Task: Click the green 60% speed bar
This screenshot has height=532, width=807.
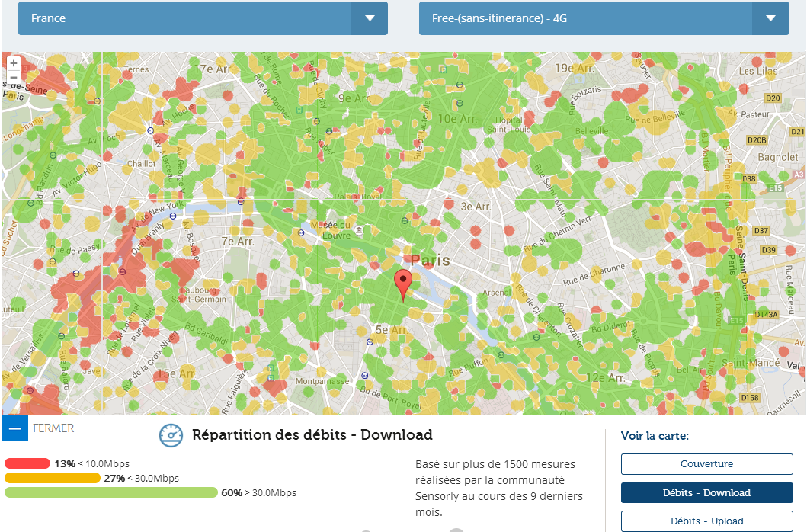Action: (x=111, y=492)
